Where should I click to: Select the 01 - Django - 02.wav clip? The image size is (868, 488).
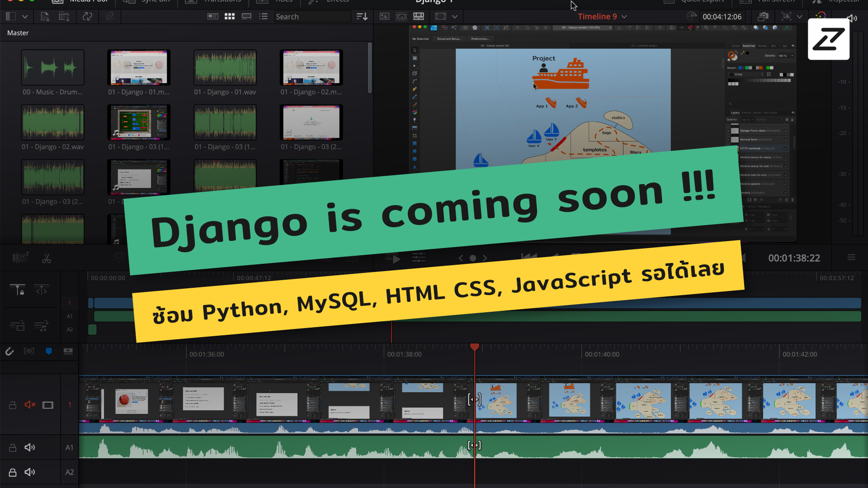pyautogui.click(x=52, y=122)
